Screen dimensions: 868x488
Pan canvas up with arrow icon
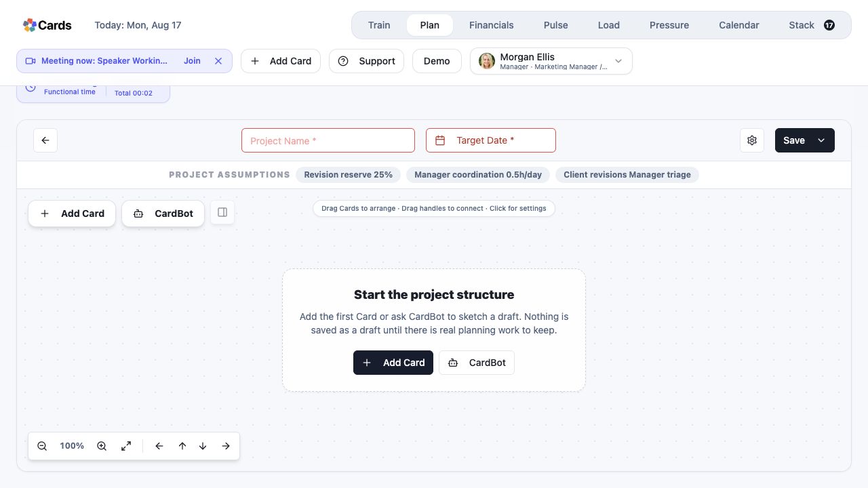tap(182, 446)
